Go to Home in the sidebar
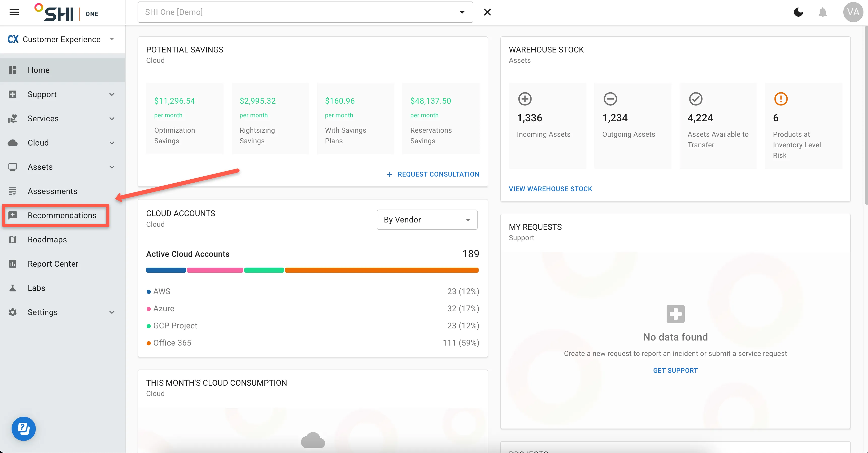The width and height of the screenshot is (868, 453). point(63,70)
